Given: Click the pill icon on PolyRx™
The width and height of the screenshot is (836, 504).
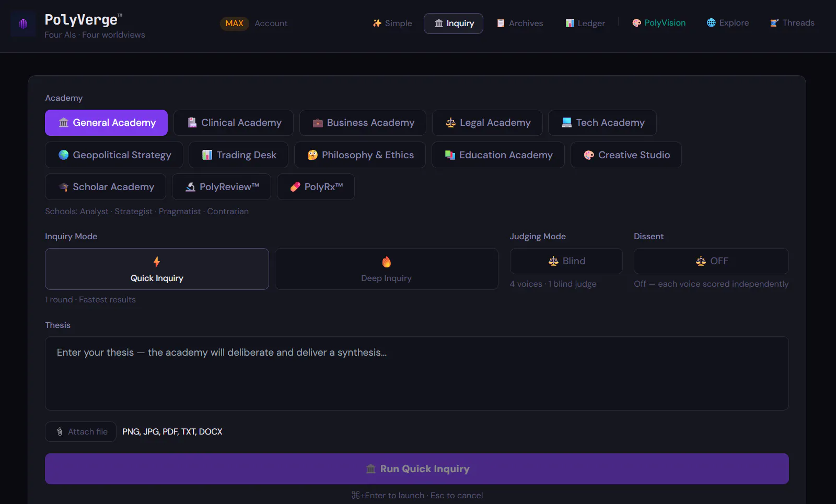Looking at the screenshot, I should (295, 187).
